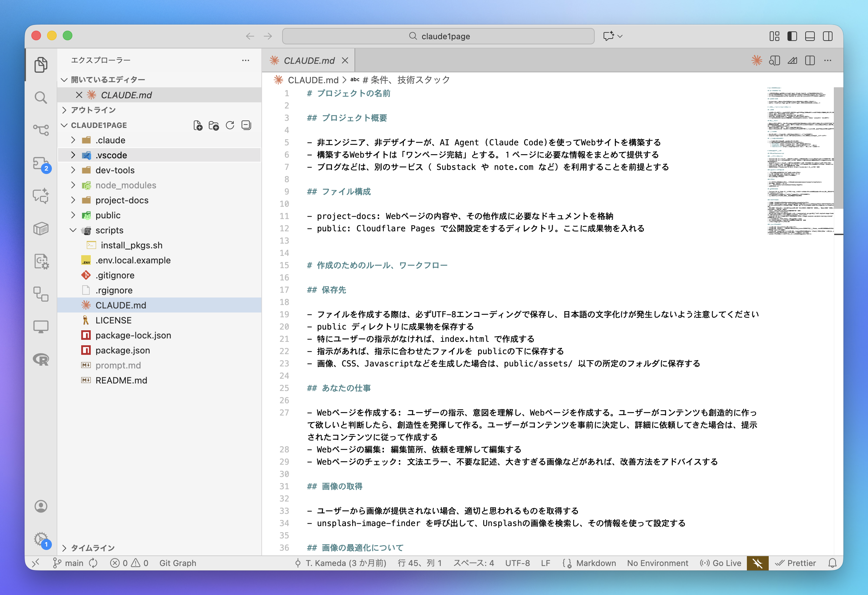Click the claude1page command center search box
Image resolution: width=868 pixels, height=595 pixels.
438,36
